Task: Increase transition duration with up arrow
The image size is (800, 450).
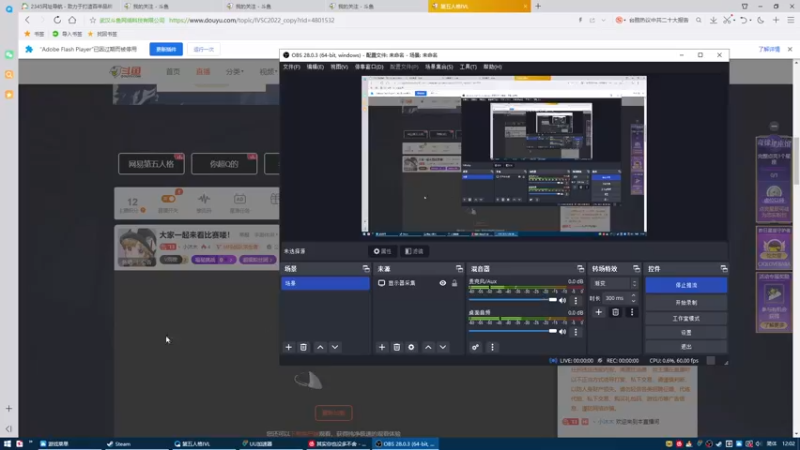Action: coord(634,295)
